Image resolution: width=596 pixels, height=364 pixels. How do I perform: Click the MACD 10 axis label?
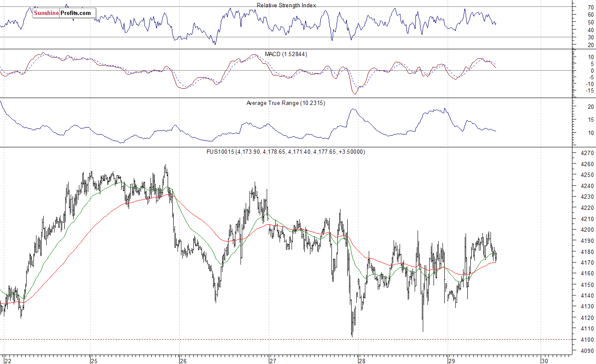590,57
